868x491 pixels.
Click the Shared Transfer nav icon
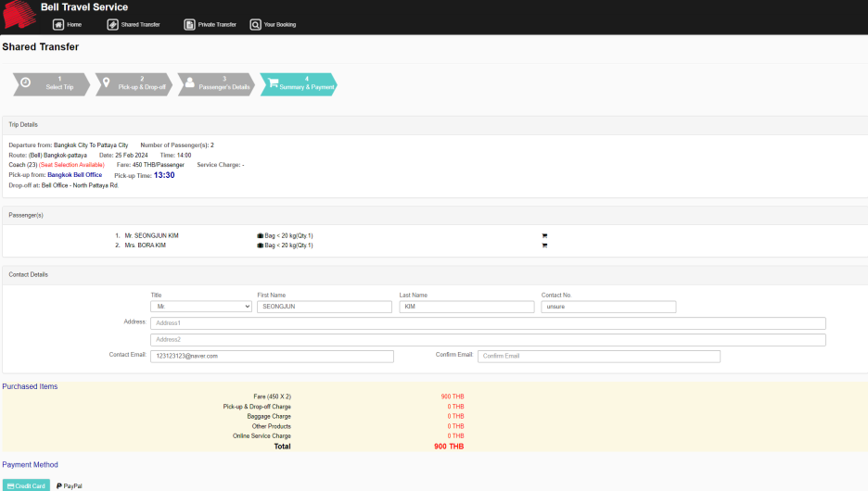tap(112, 25)
